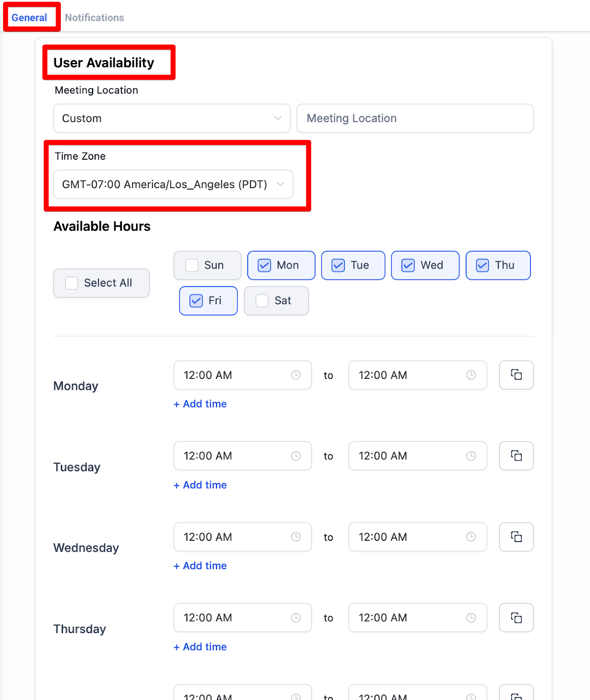Expand the Custom meeting location dropdown

pyautogui.click(x=172, y=119)
